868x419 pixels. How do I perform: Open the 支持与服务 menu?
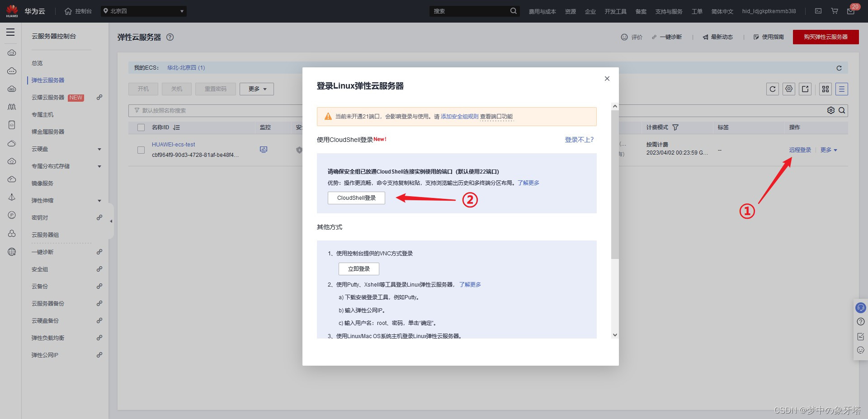(669, 11)
